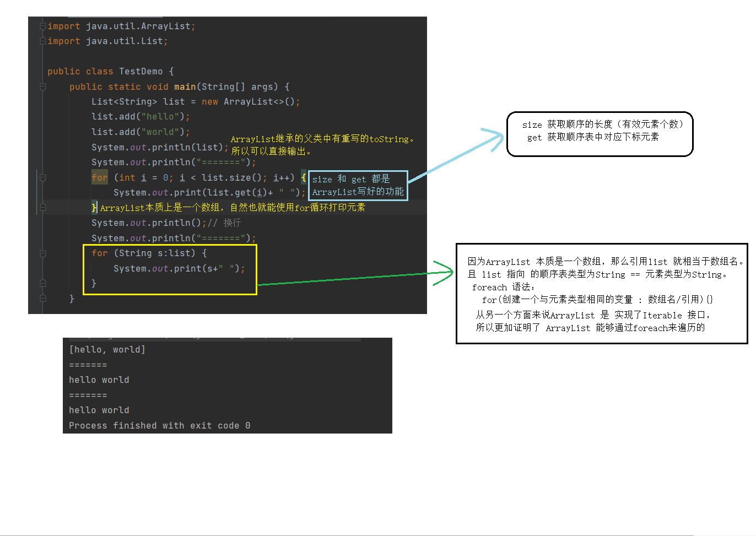
Task: Click the list.add("world") line
Action: click(141, 132)
